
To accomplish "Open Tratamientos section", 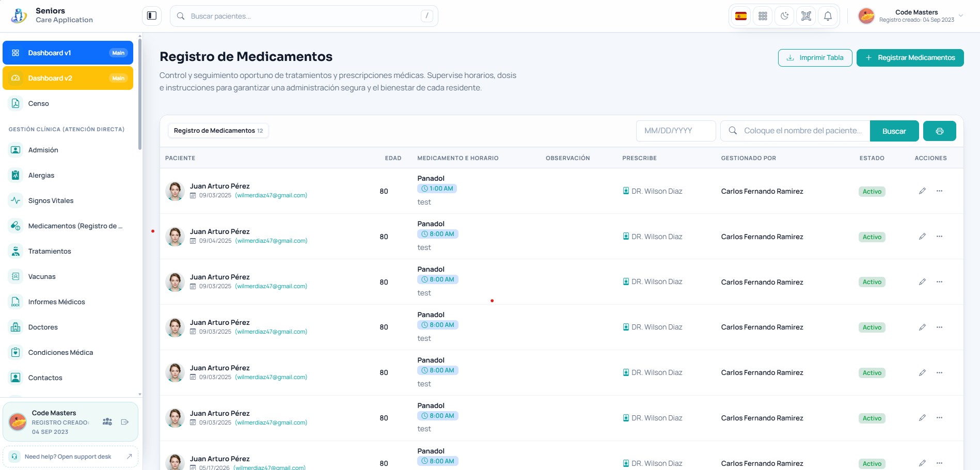I will pos(68,251).
